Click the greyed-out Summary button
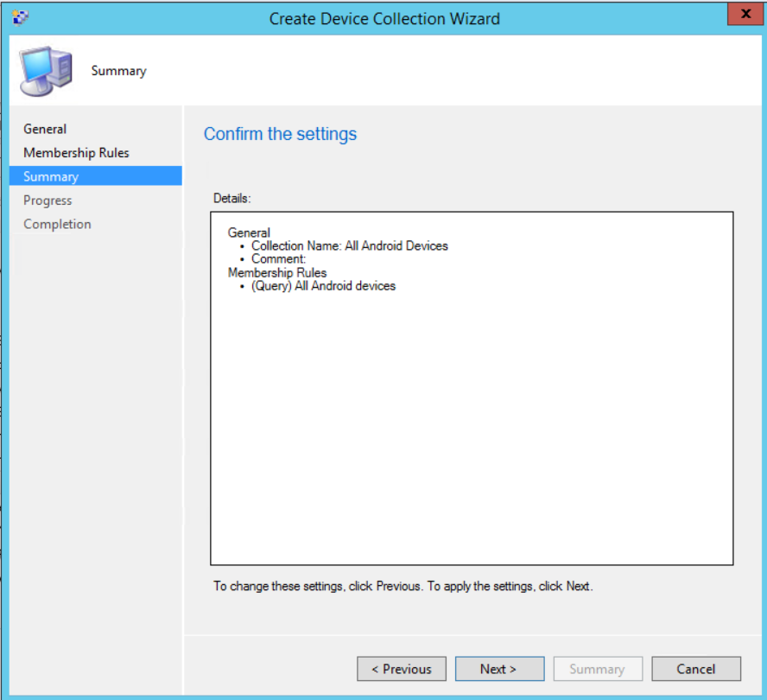Image resolution: width=767 pixels, height=700 pixels. [x=596, y=669]
